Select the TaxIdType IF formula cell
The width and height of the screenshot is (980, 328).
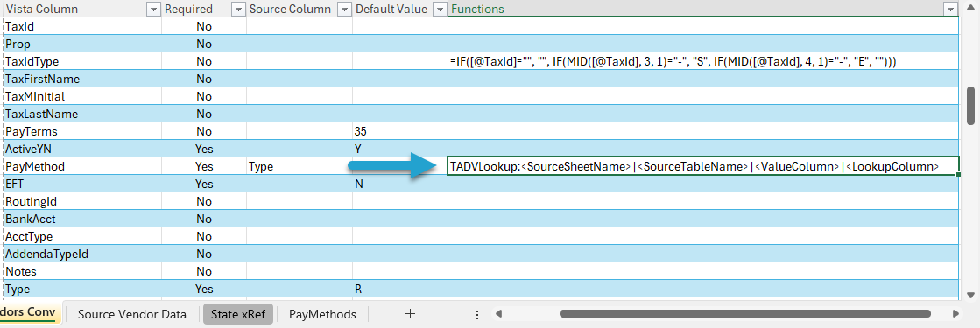[703, 61]
